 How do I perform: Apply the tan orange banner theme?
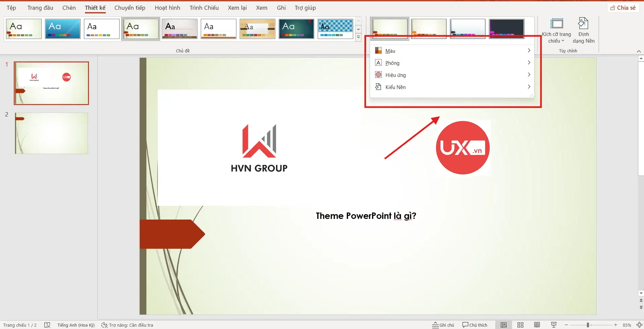tap(258, 29)
